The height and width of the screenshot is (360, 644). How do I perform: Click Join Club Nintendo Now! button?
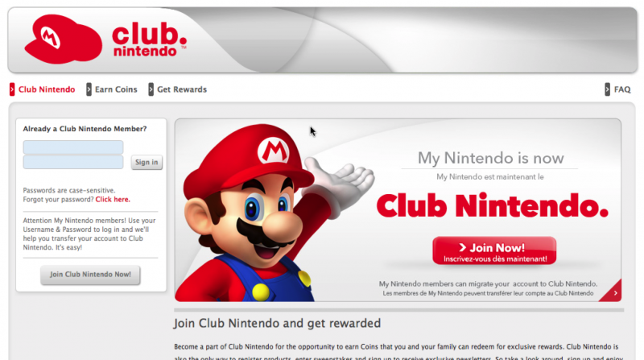pyautogui.click(x=90, y=275)
